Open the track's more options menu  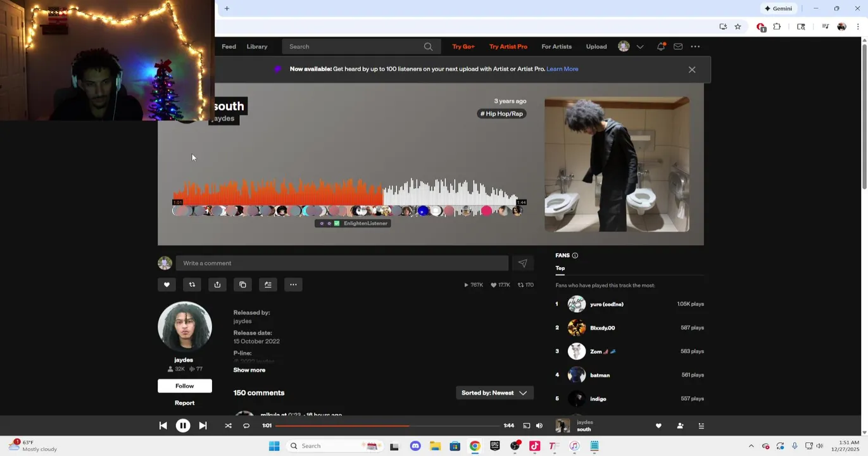(293, 284)
